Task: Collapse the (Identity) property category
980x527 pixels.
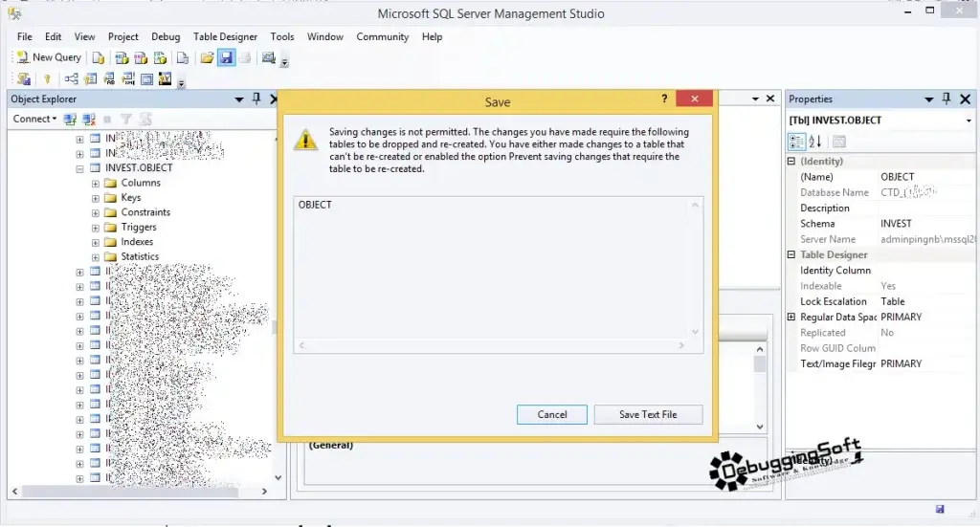Action: (x=791, y=161)
